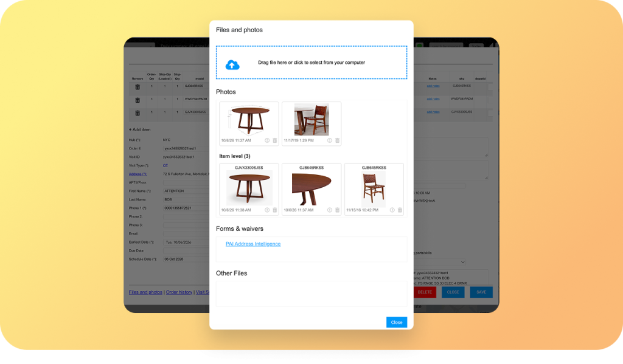Open the table and chair photo from 11/17/19
The height and width of the screenshot is (364, 623).
[311, 120]
